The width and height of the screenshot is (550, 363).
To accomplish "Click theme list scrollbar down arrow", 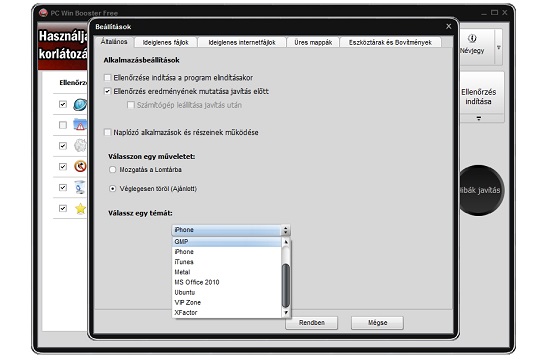I will pos(286,312).
